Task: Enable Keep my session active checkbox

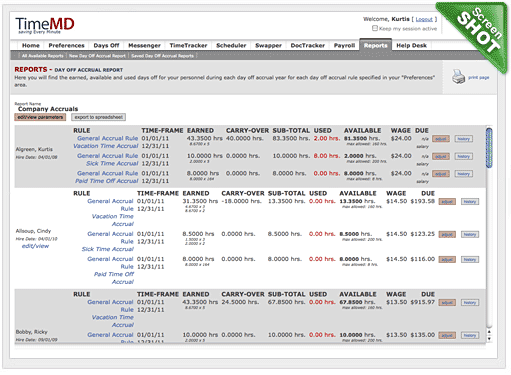Action: (375, 28)
